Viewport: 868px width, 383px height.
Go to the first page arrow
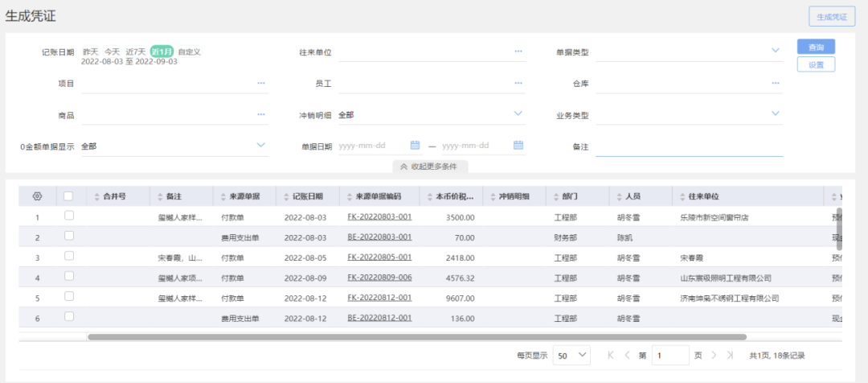611,356
